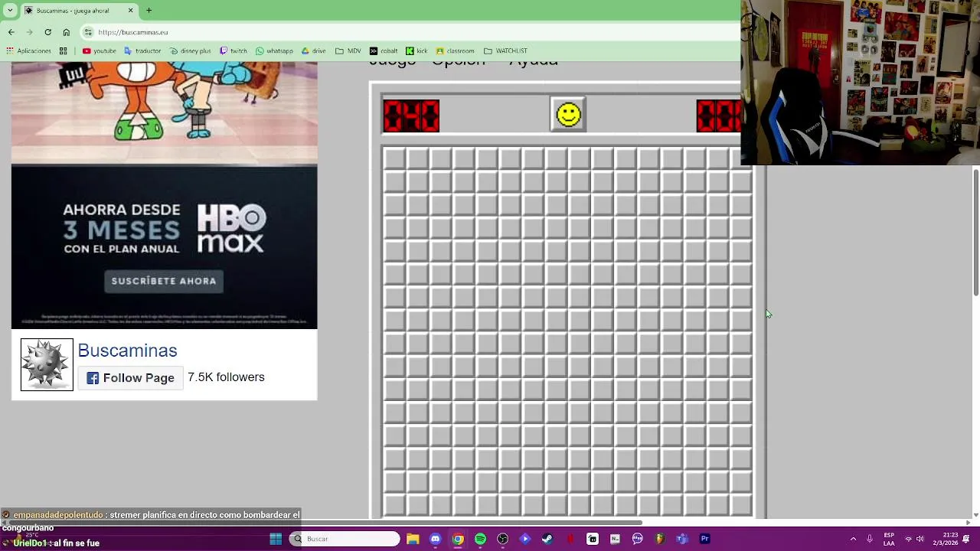Close the Buscaminas browser tab
This screenshot has width=980, height=551.
[x=130, y=11]
